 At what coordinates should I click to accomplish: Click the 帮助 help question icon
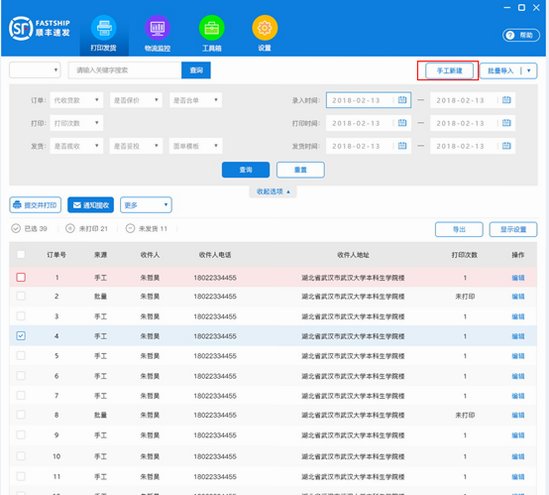point(510,35)
